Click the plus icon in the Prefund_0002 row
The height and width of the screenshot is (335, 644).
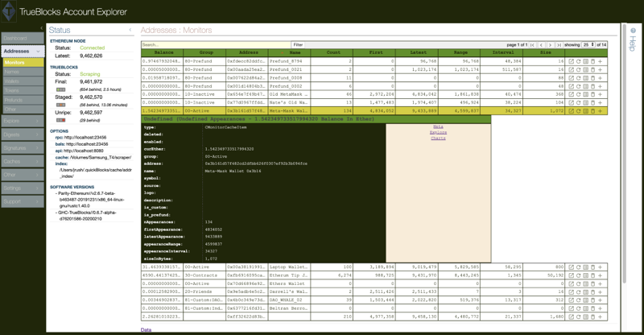coord(600,85)
